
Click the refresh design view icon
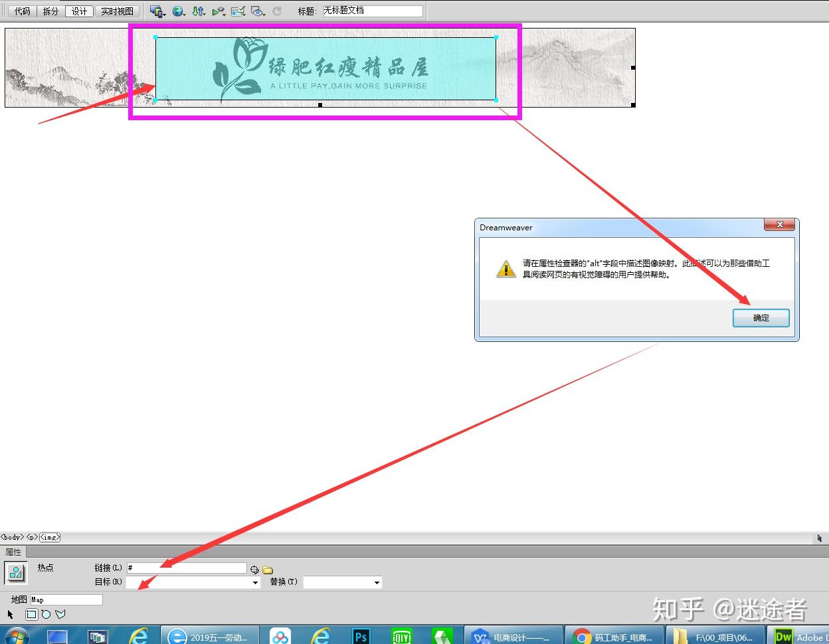pyautogui.click(x=277, y=11)
